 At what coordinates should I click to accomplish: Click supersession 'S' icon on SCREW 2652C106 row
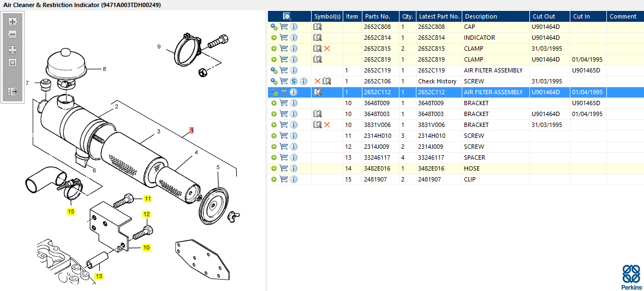click(x=294, y=81)
